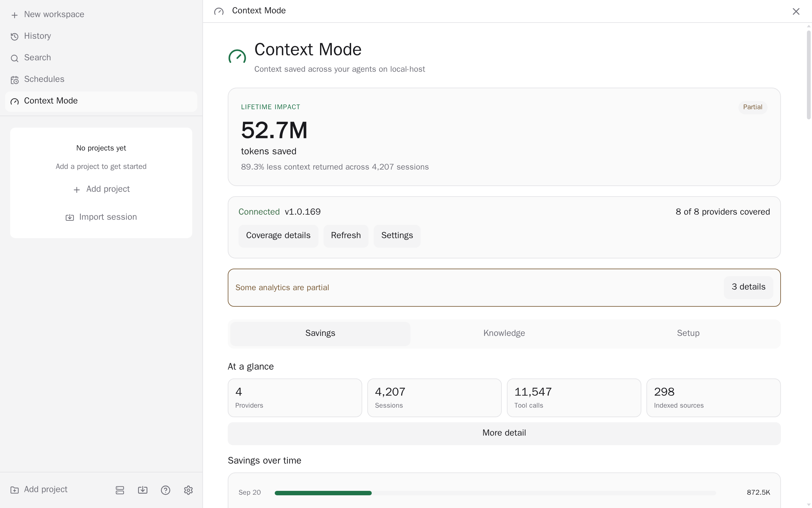Image resolution: width=812 pixels, height=508 pixels.
Task: Expand the 3 details partial analytics notice
Action: pyautogui.click(x=748, y=287)
